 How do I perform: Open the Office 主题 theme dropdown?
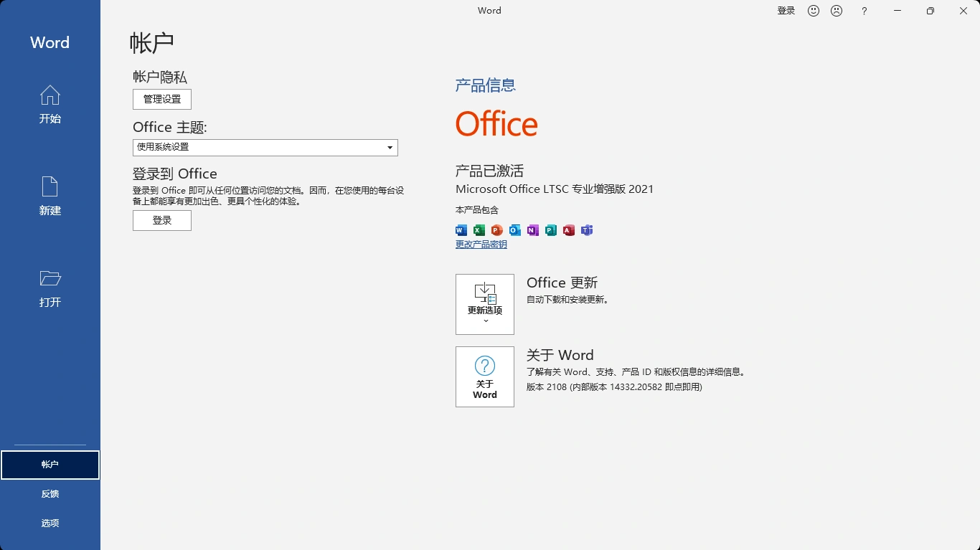pyautogui.click(x=265, y=147)
